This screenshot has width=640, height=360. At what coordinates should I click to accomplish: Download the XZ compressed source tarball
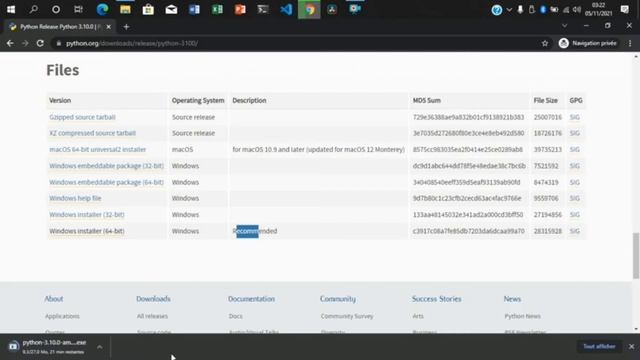click(x=93, y=133)
